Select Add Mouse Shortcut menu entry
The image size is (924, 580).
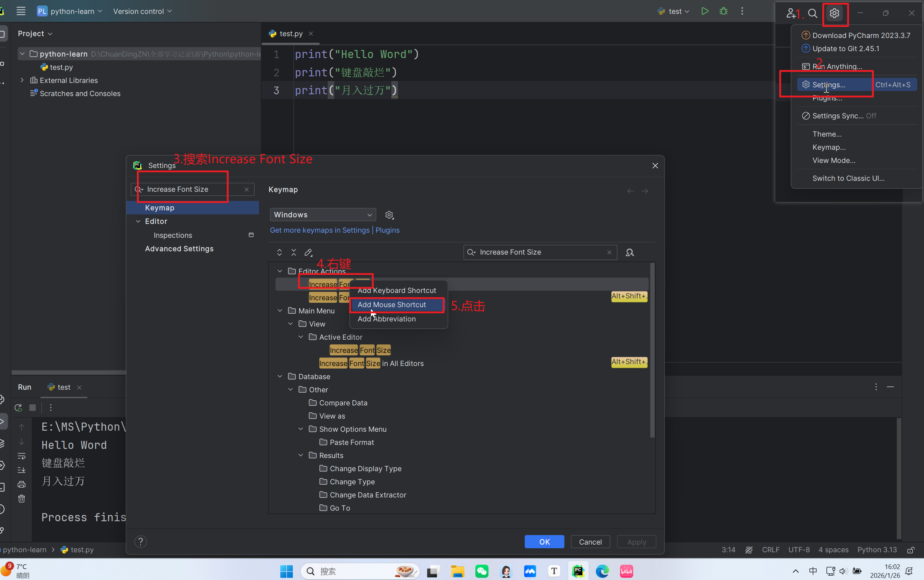click(391, 305)
